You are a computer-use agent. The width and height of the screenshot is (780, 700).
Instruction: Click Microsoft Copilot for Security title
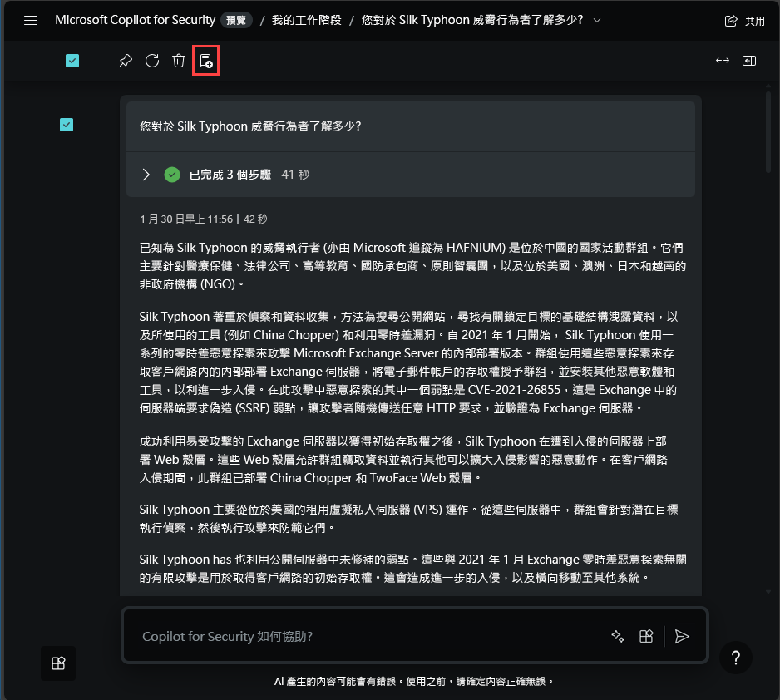(x=135, y=20)
